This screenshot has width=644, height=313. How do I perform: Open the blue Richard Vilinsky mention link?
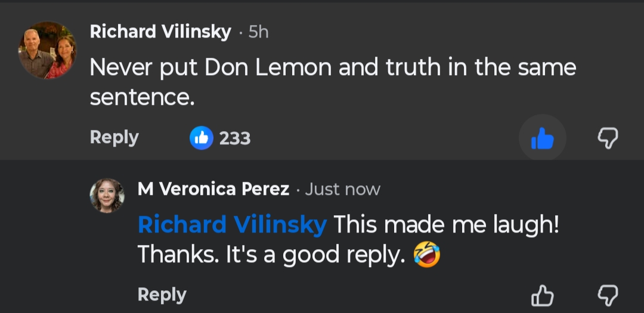click(232, 224)
